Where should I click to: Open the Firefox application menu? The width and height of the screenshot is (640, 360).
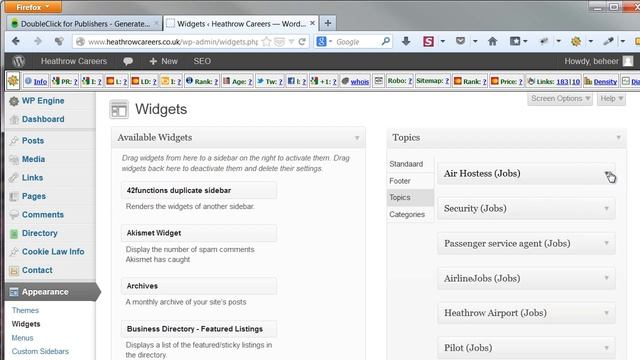(33, 7)
